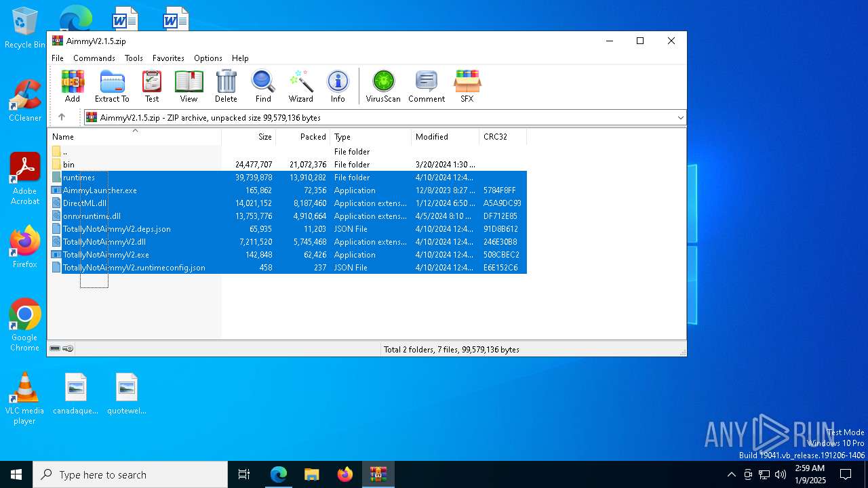Click the archive address bar field
The height and width of the screenshot is (488, 868).
click(384, 117)
